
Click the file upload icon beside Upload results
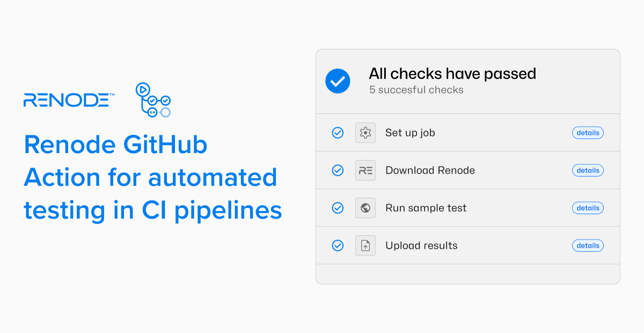pos(365,245)
